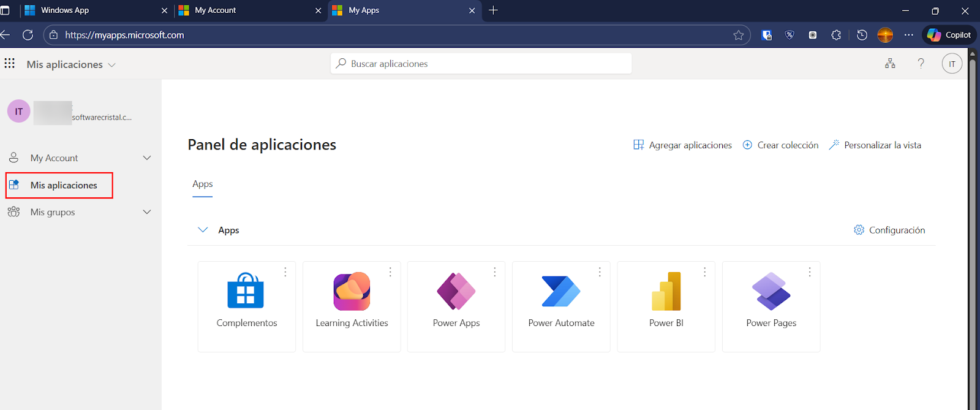Screen dimensions: 980x410
Task: Click the browser profile picture icon
Action: tap(885, 35)
